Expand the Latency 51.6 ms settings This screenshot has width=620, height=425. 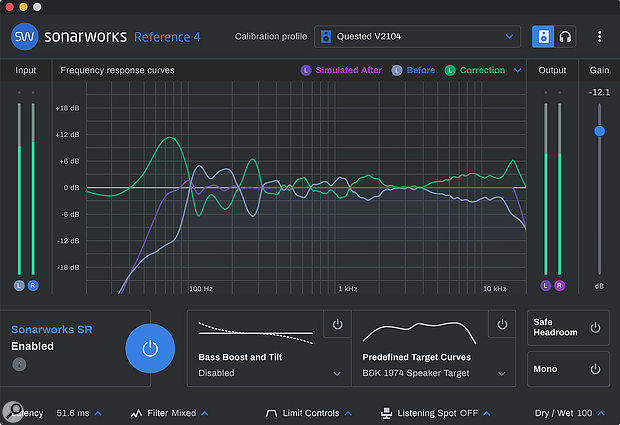pyautogui.click(x=98, y=413)
